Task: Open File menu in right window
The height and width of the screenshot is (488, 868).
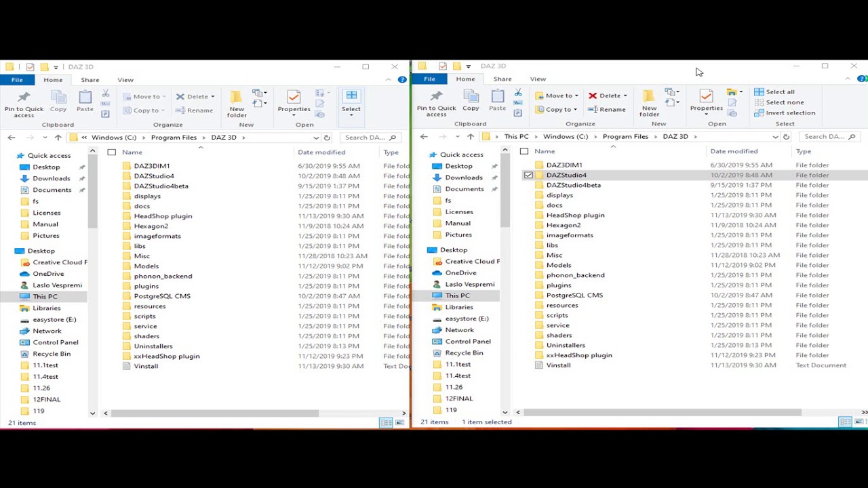Action: point(429,79)
